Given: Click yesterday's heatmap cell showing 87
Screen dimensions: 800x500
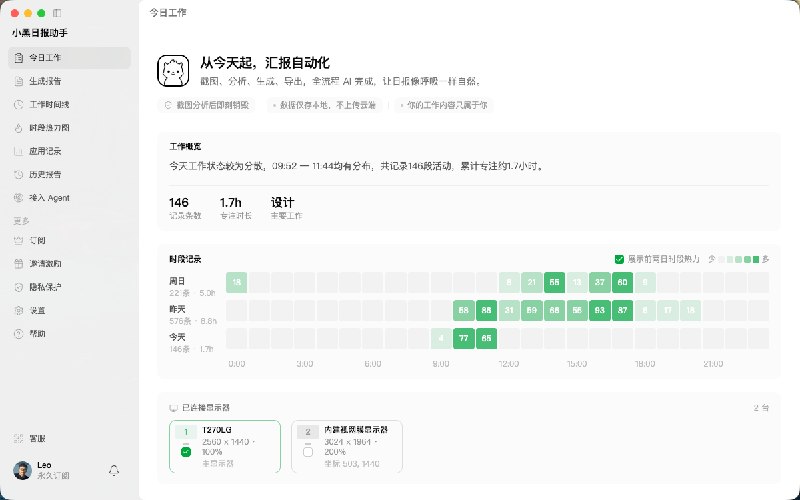Looking at the screenshot, I should [622, 310].
